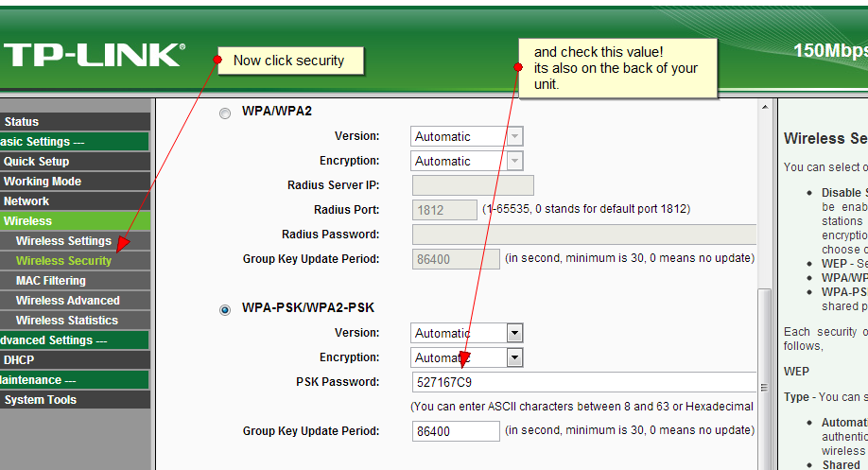Viewport: 868px width, 470px height.
Task: Open Working Mode in sidebar
Action: pos(75,182)
